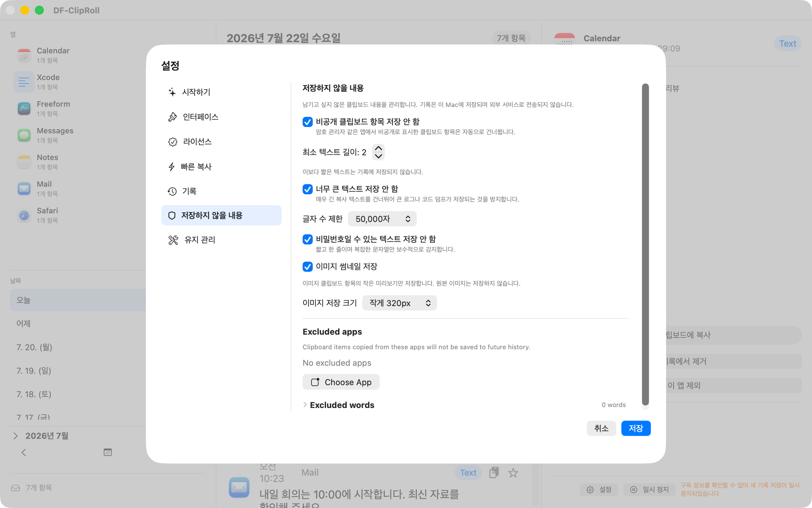Toggle 비공개 클립보드 항목 저장 안 함 checkbox
Viewport: 812px width, 508px height.
click(307, 122)
